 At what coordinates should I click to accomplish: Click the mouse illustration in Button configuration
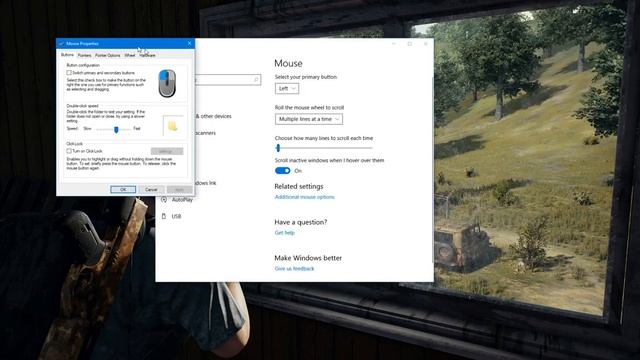pyautogui.click(x=167, y=83)
